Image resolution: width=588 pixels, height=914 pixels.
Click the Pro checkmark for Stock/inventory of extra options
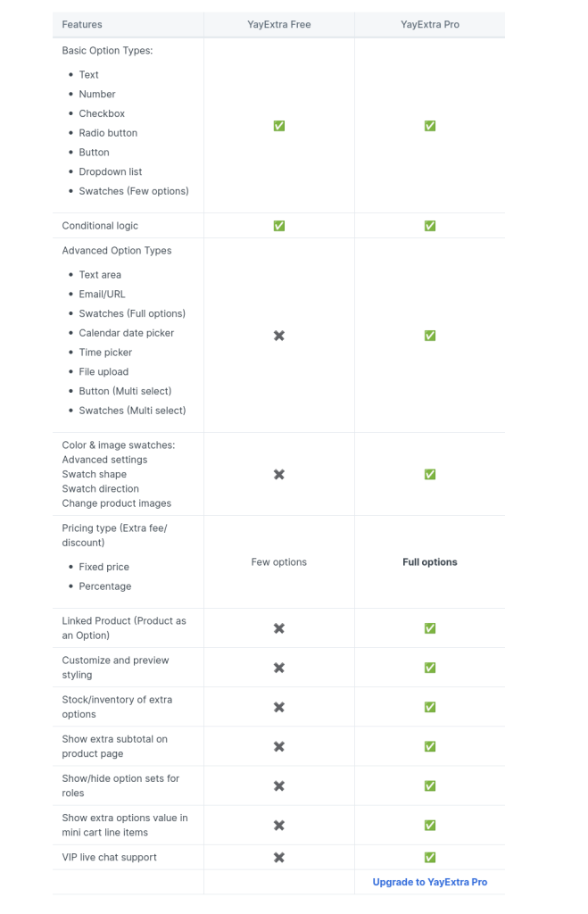click(x=430, y=707)
